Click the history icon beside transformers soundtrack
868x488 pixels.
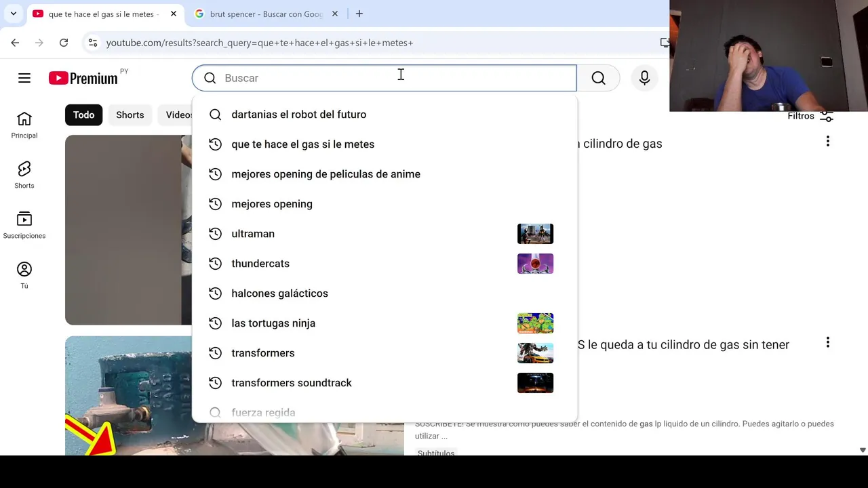click(x=215, y=383)
